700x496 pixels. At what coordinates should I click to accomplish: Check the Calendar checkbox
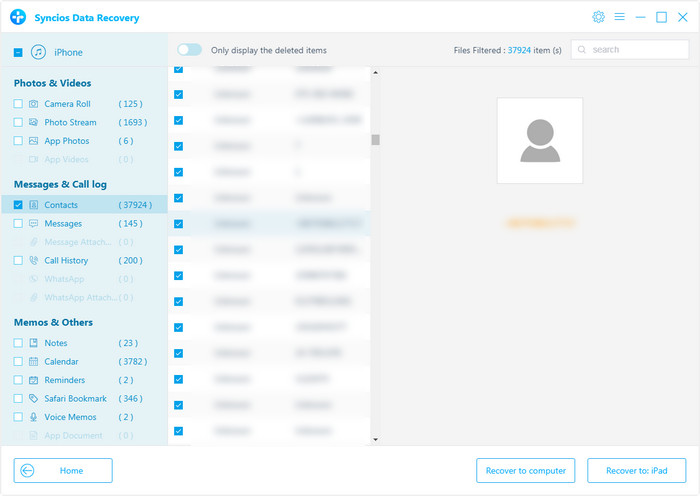click(18, 362)
